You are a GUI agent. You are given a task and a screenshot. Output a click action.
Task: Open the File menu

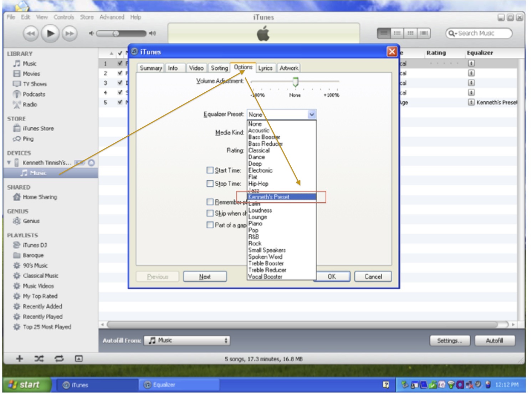click(11, 17)
